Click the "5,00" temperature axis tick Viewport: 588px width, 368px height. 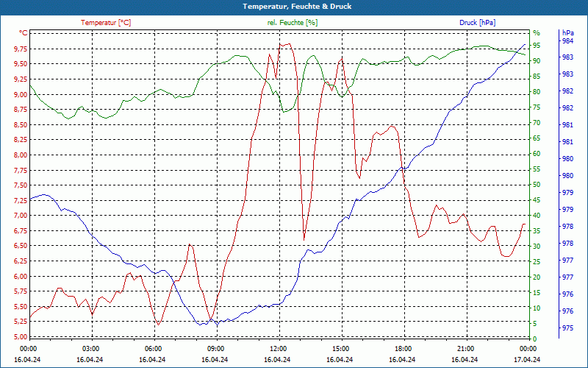coord(21,336)
